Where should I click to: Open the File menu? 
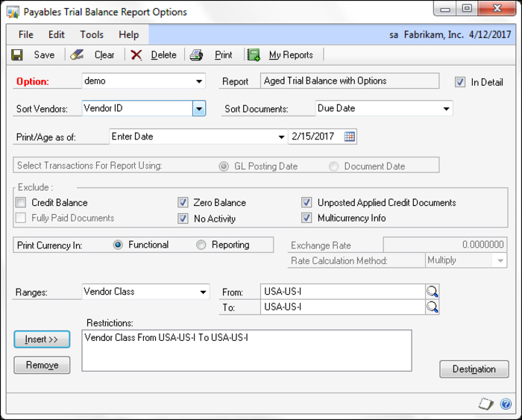point(26,34)
